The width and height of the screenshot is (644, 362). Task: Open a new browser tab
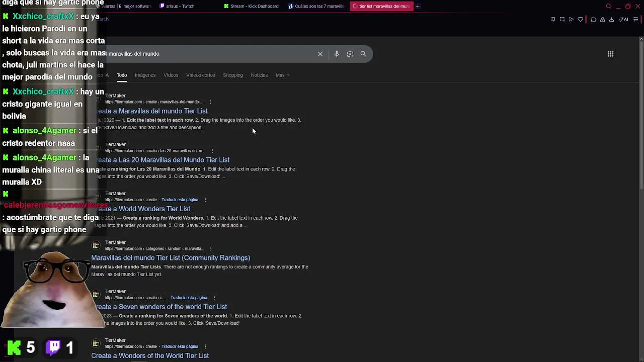418,6
